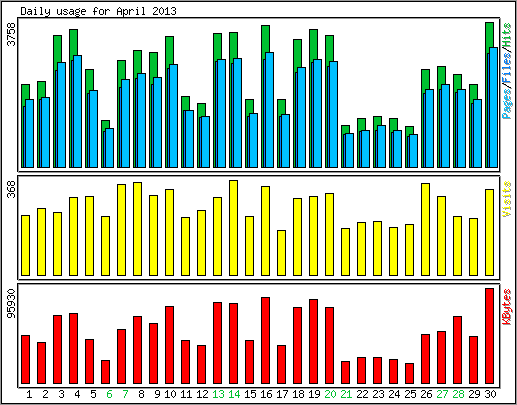517x405 pixels.
Task: Select day label 25 on the x-axis
Action: [410, 394]
